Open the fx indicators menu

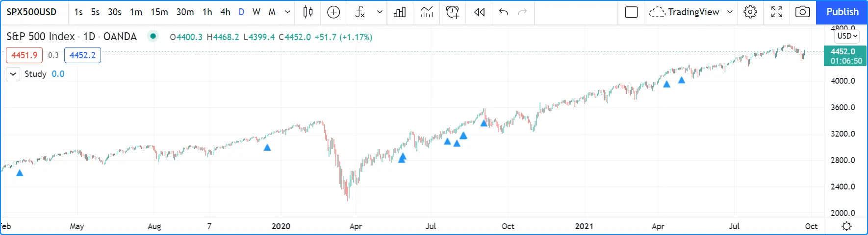360,12
